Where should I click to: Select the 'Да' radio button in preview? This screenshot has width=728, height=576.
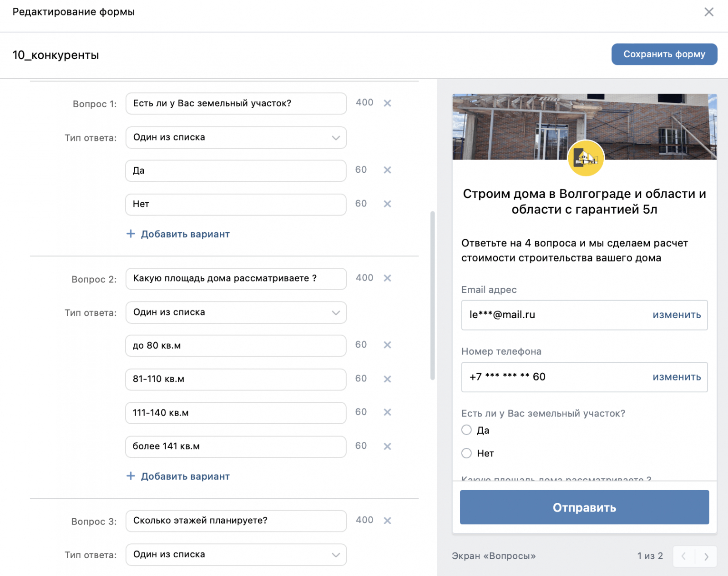(x=466, y=430)
